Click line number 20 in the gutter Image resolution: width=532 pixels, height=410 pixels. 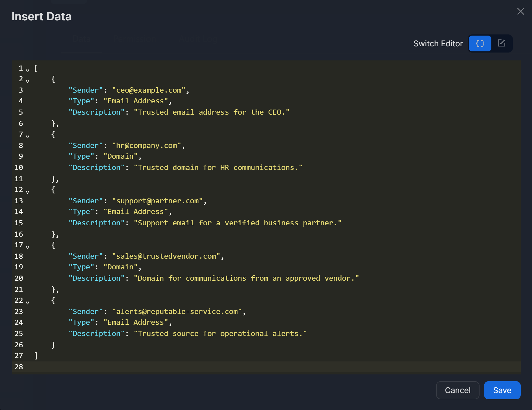pos(19,278)
